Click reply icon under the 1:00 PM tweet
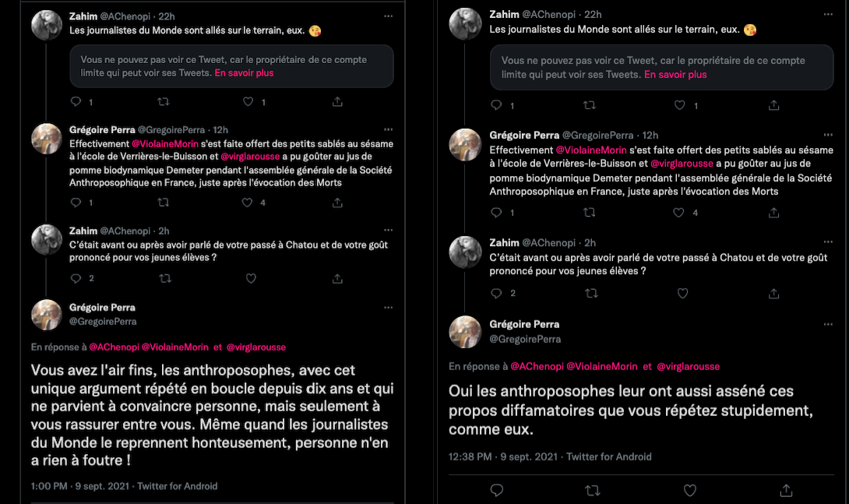This screenshot has width=849, height=504. point(76,501)
